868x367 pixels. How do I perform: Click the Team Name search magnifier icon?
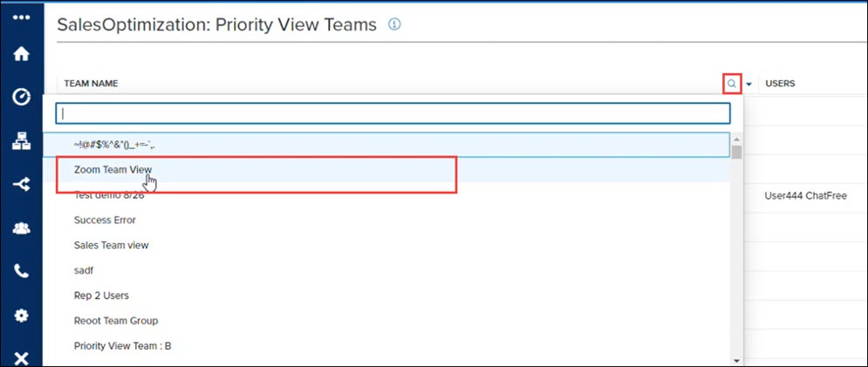732,85
